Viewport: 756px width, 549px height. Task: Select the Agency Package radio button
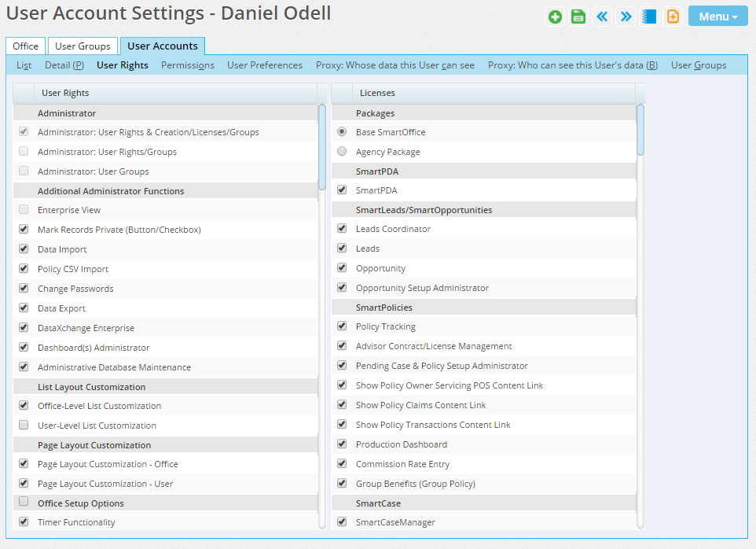coord(342,152)
